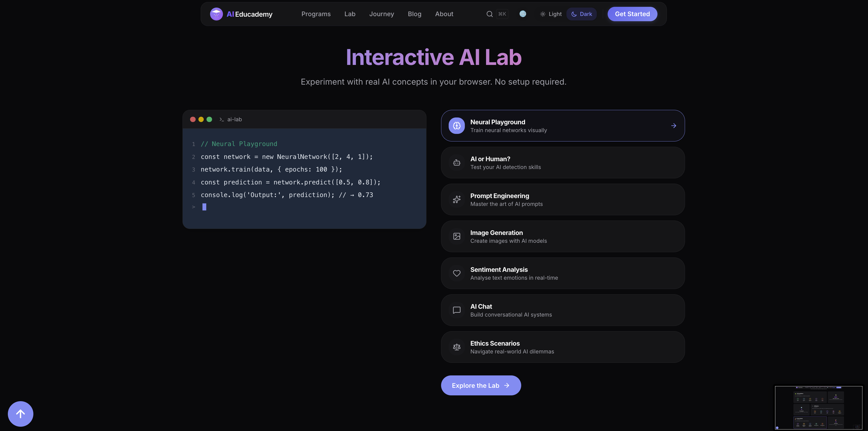The height and width of the screenshot is (431, 868).
Task: Open the Lab menu item
Action: tap(349, 14)
